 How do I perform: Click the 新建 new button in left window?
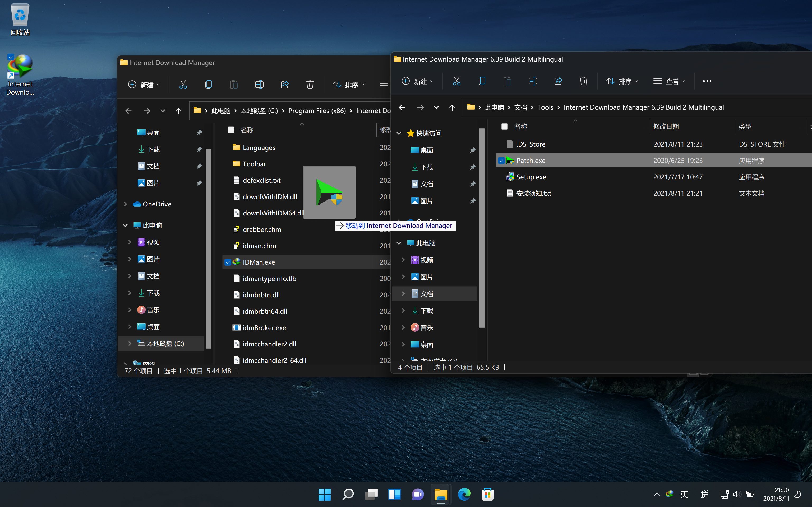tap(144, 84)
